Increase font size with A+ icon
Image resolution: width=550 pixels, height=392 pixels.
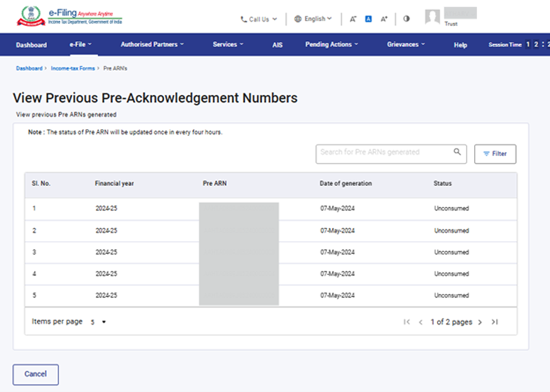click(x=384, y=19)
